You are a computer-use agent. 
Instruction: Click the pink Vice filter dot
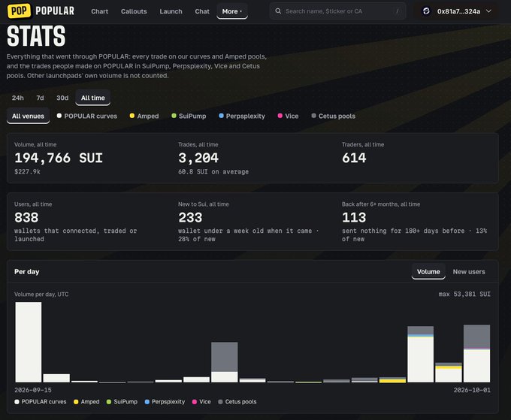tap(280, 116)
